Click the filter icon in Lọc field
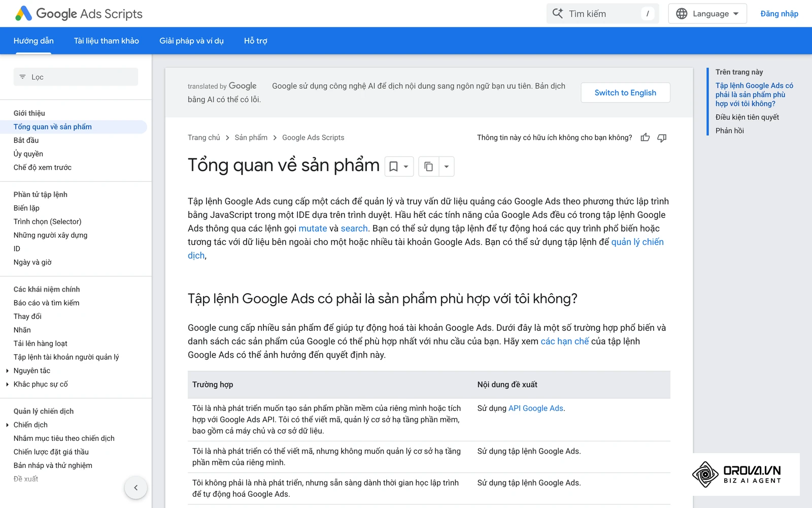This screenshot has height=508, width=812. click(x=22, y=77)
